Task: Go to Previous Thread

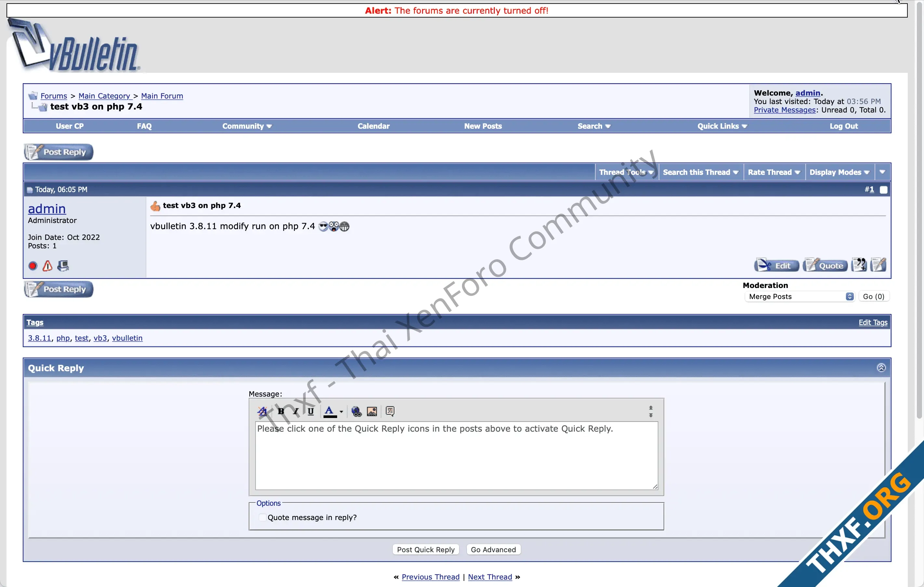Action: point(430,577)
